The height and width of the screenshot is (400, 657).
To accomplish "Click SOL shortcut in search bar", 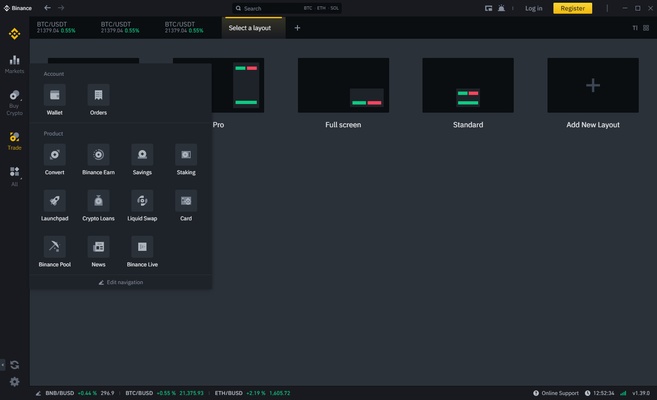I will point(334,8).
